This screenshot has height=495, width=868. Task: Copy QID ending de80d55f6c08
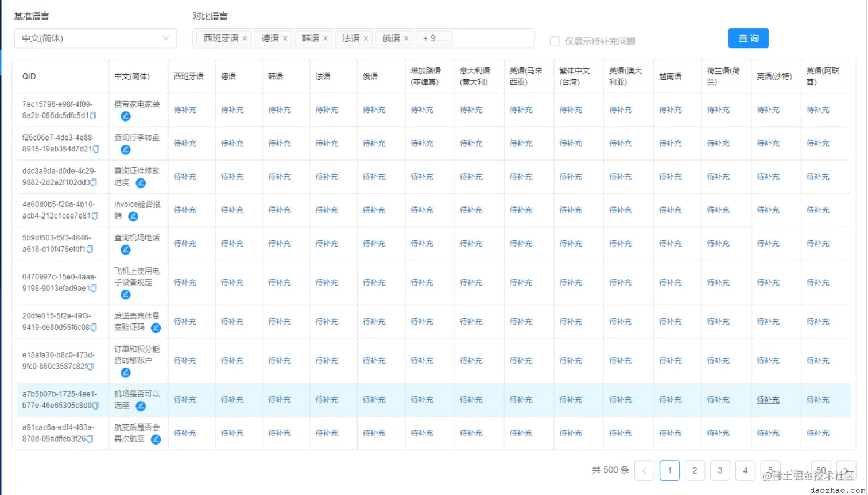(x=94, y=327)
